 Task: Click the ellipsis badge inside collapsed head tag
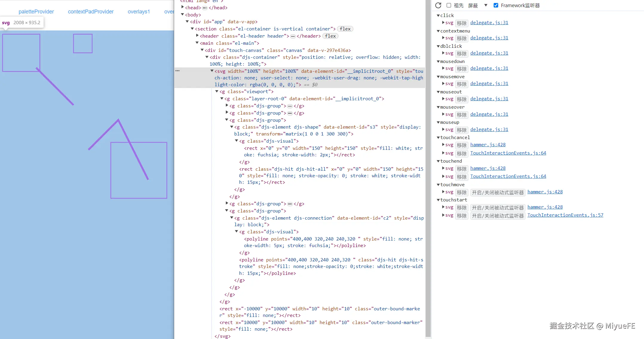click(205, 8)
